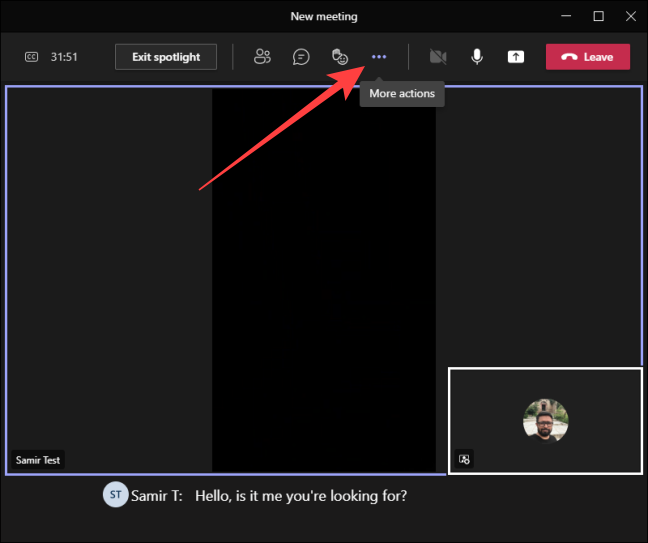The image size is (648, 543).
Task: Open the meeting chat
Action: [x=301, y=57]
